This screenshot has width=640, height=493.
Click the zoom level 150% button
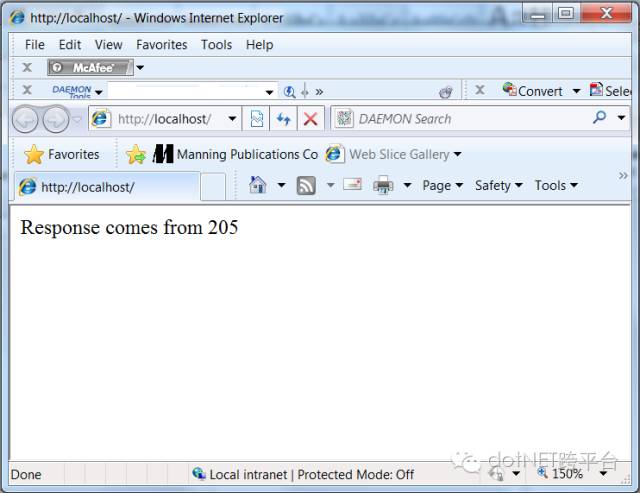coord(560,473)
